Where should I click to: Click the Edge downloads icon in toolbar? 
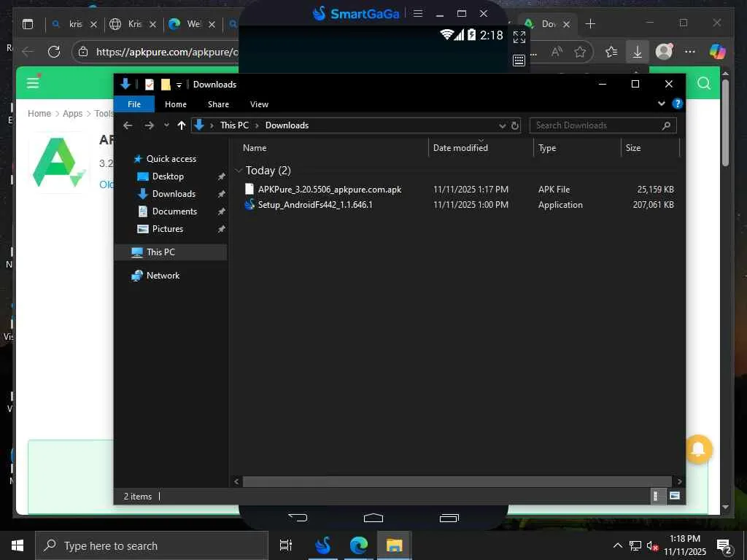coord(637,52)
